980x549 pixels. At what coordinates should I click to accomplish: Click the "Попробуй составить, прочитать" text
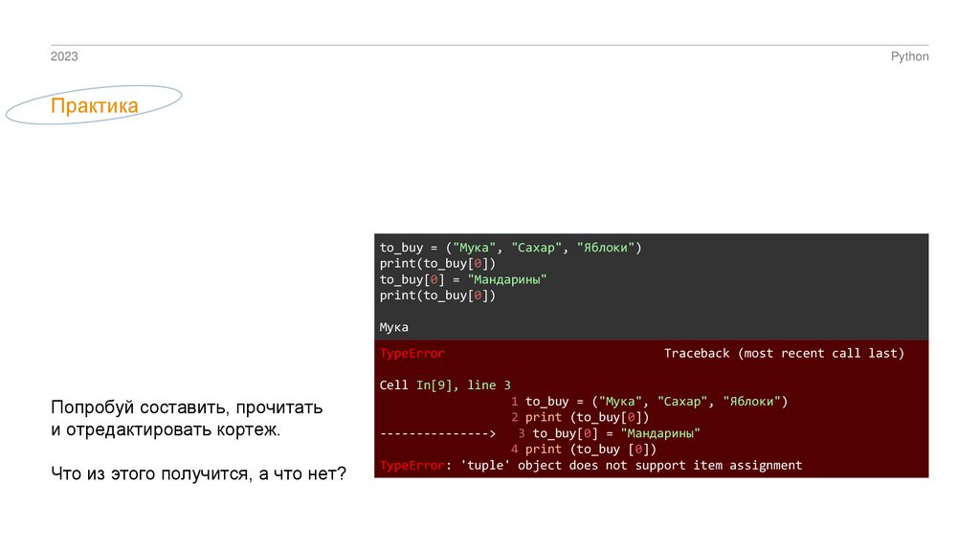click(187, 407)
